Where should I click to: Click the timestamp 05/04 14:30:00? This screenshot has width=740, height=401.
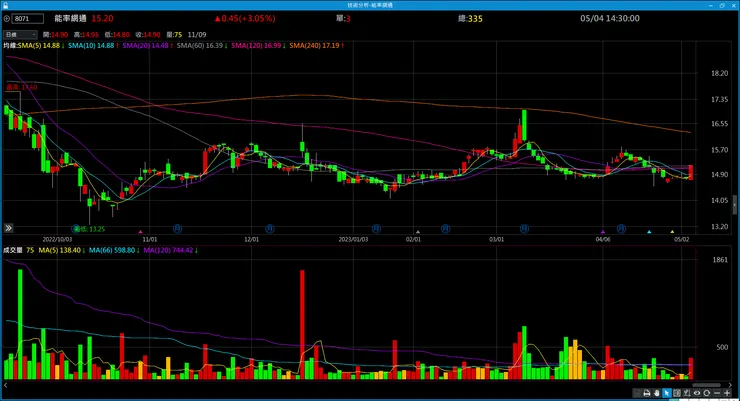(x=610, y=18)
